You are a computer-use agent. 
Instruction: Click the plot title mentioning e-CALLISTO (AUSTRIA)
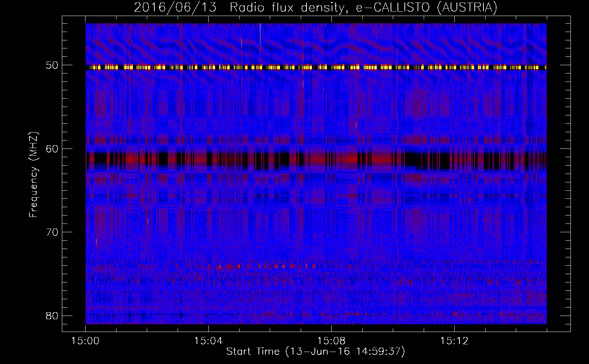pos(316,7)
